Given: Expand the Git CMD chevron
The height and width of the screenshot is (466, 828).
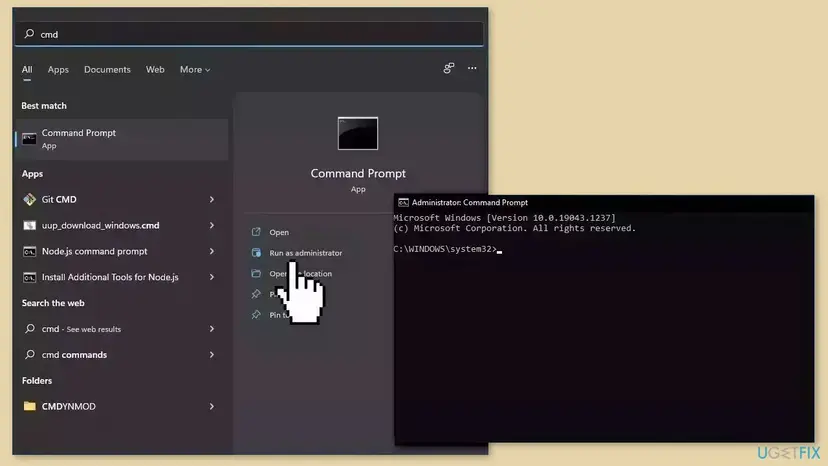Looking at the screenshot, I should pyautogui.click(x=212, y=199).
